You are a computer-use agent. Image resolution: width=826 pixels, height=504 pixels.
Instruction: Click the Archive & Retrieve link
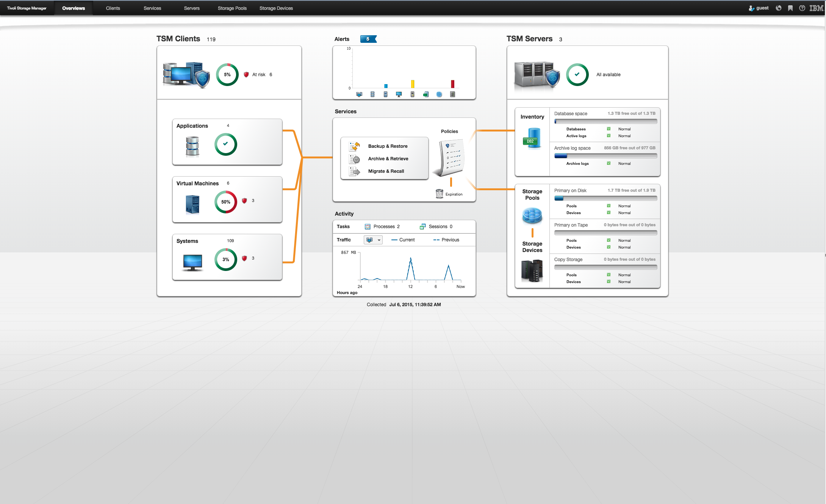[388, 159]
